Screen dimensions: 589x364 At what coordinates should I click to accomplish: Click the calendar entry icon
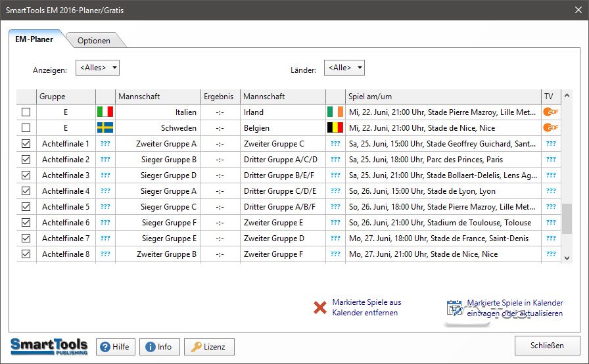(454, 307)
